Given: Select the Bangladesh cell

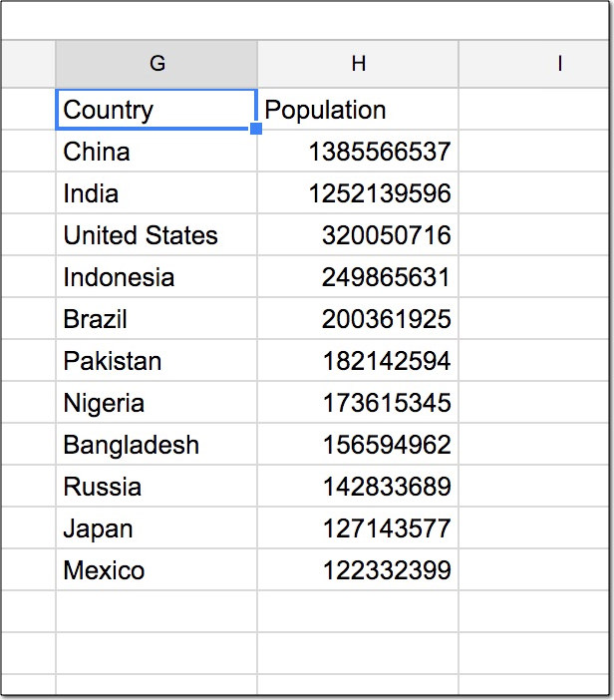Looking at the screenshot, I should (156, 445).
